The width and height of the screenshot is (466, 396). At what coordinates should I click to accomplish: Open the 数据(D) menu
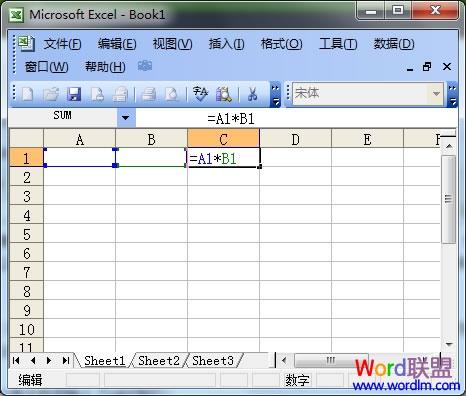[394, 44]
